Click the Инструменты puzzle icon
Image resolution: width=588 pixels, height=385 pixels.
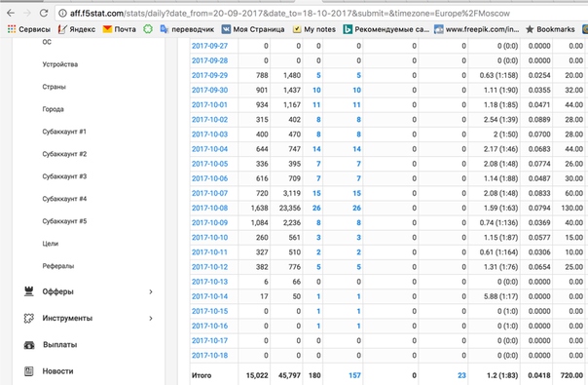29,318
